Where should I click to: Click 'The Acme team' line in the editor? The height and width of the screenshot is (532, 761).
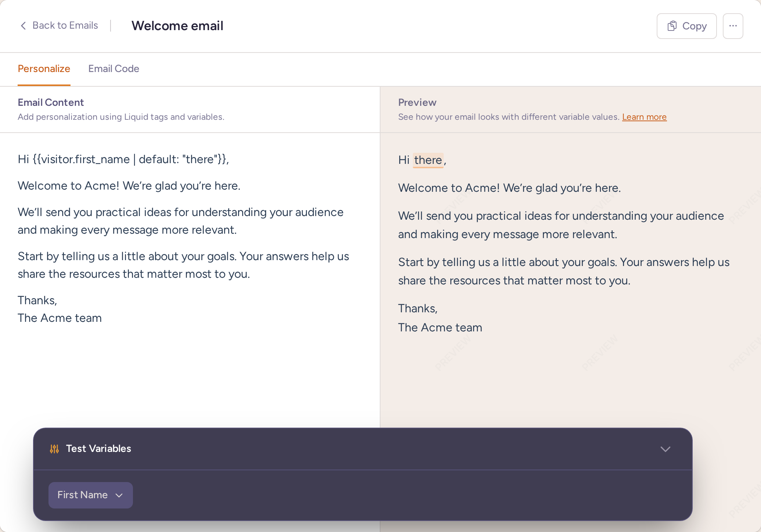pyautogui.click(x=60, y=318)
